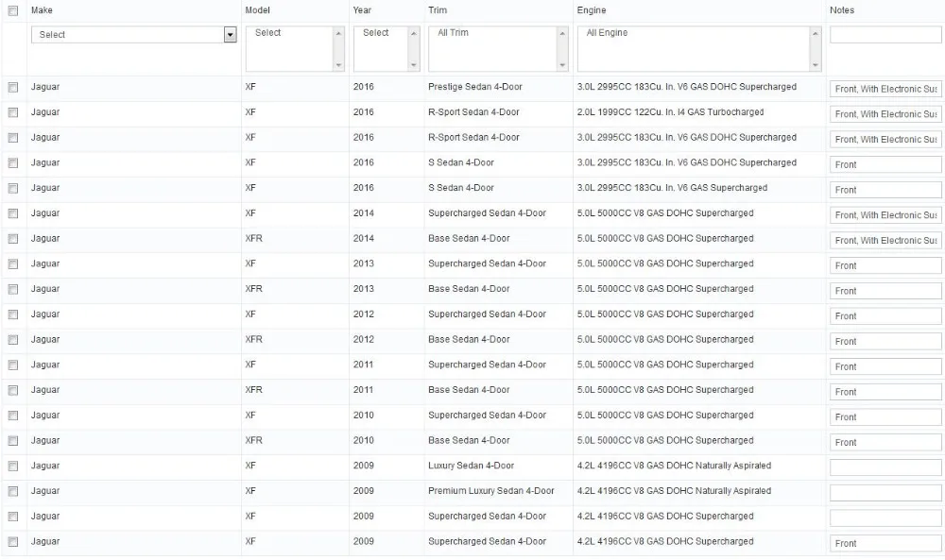Click '2.0L 1999CC 122Cu. In. I4 GAS Turbocharged' cell
The image size is (945, 560).
tap(670, 112)
